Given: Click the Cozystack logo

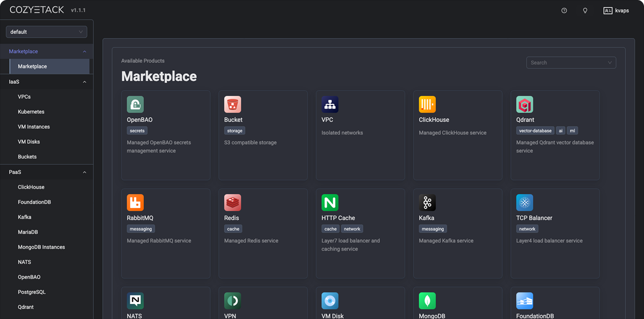Looking at the screenshot, I should (37, 10).
